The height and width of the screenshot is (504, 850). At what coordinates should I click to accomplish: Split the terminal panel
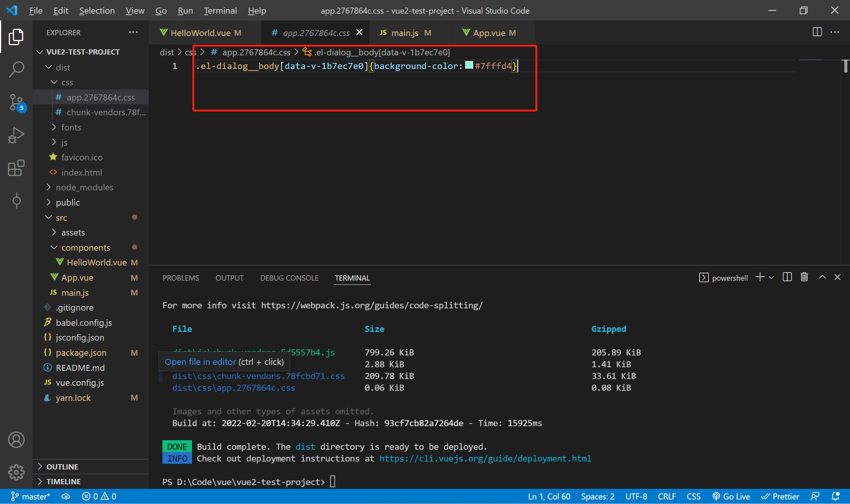point(787,277)
